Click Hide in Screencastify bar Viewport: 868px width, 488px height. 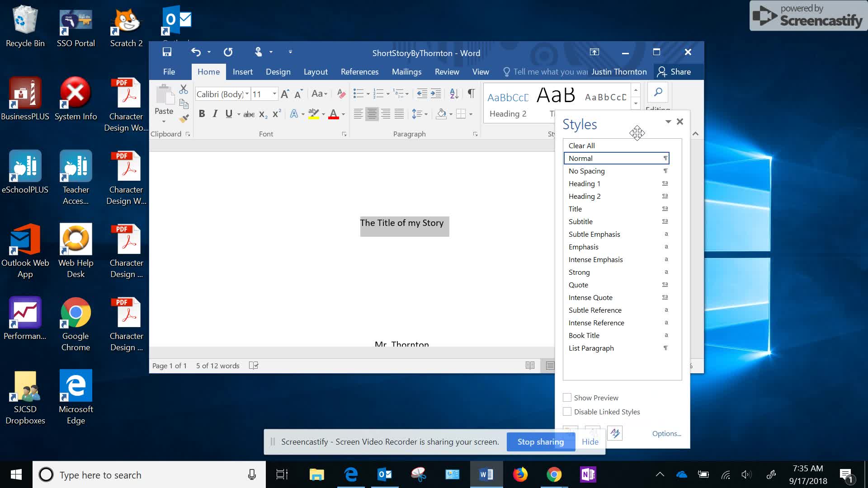click(590, 441)
